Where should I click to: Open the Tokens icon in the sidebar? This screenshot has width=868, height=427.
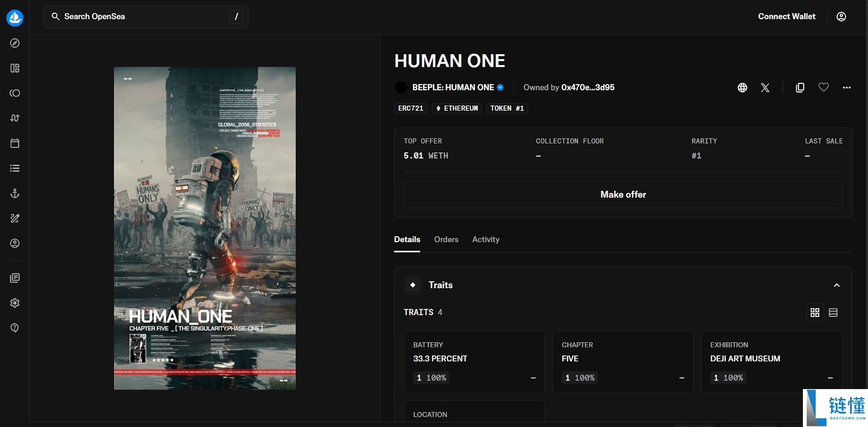tap(15, 93)
